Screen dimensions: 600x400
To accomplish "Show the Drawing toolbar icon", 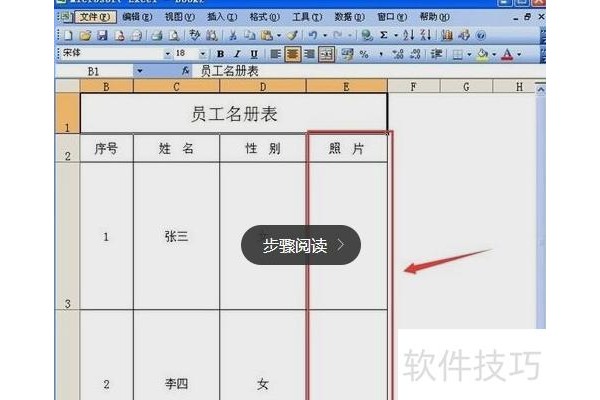I will click(x=464, y=36).
